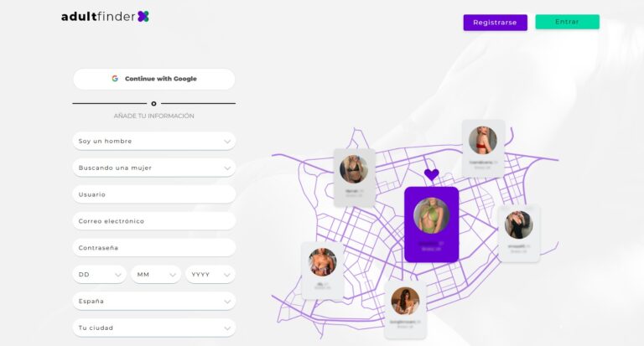Expand the 'Soy un hombre' dropdown
The height and width of the screenshot is (346, 644).
click(154, 141)
